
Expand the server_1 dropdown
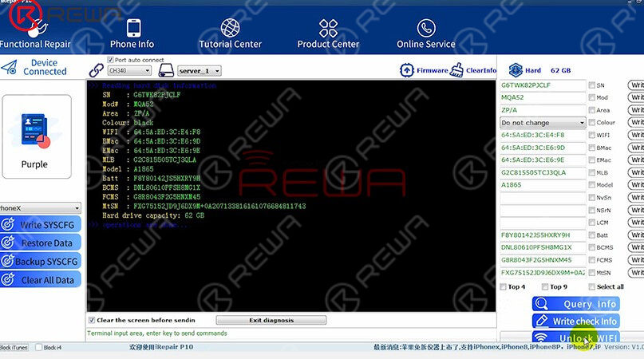tap(200, 71)
